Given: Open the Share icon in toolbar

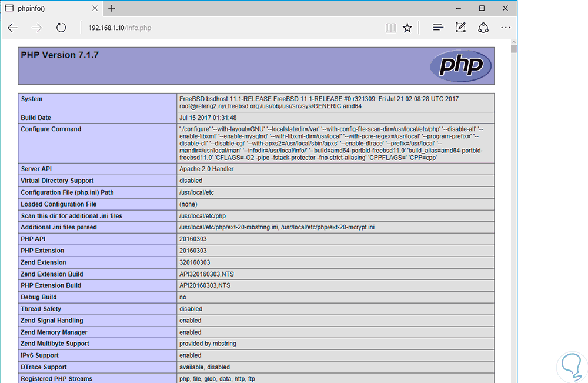Looking at the screenshot, I should (x=483, y=28).
